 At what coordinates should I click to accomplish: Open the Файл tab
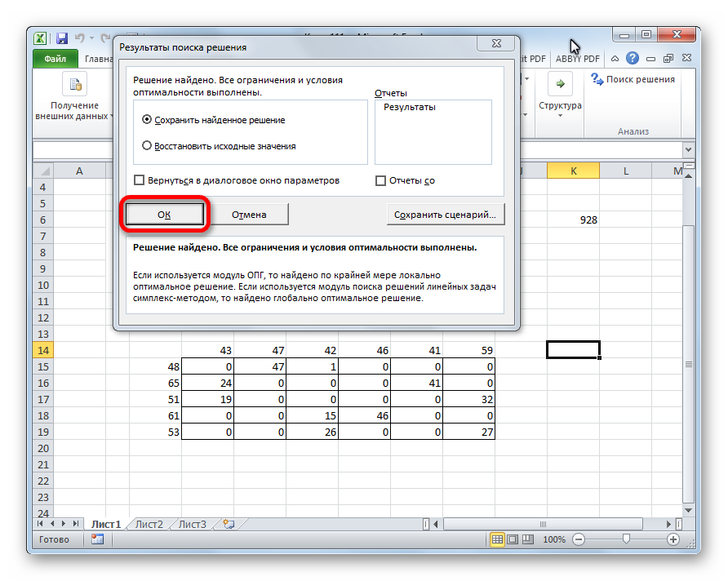55,59
